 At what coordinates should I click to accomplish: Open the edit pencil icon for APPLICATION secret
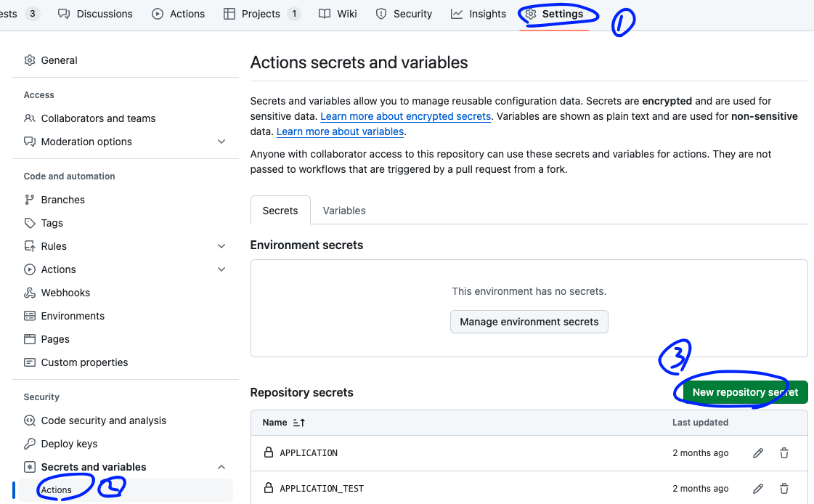(x=757, y=452)
